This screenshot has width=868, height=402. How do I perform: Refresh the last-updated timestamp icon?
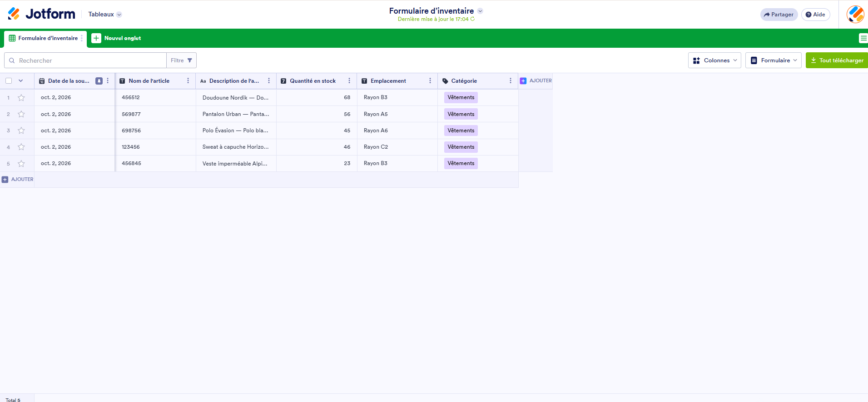coord(472,19)
